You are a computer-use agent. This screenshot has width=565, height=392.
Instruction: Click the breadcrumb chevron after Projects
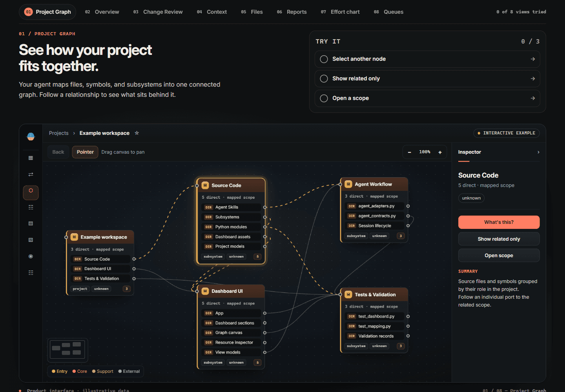point(74,133)
